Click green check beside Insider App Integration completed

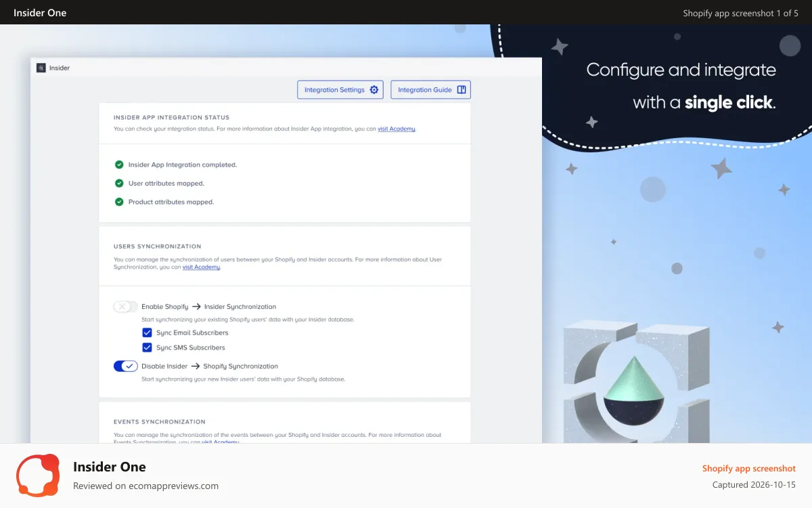(119, 165)
